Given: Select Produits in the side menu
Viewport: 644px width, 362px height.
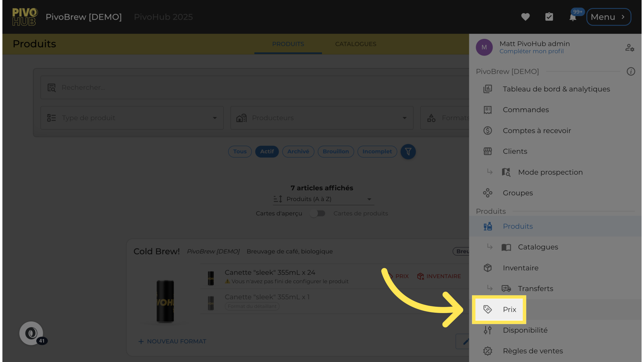Looking at the screenshot, I should coord(555,226).
